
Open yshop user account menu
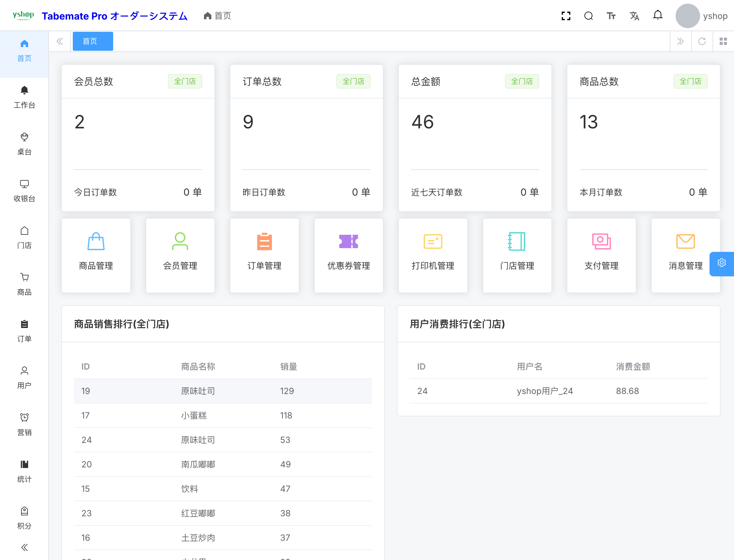click(702, 16)
